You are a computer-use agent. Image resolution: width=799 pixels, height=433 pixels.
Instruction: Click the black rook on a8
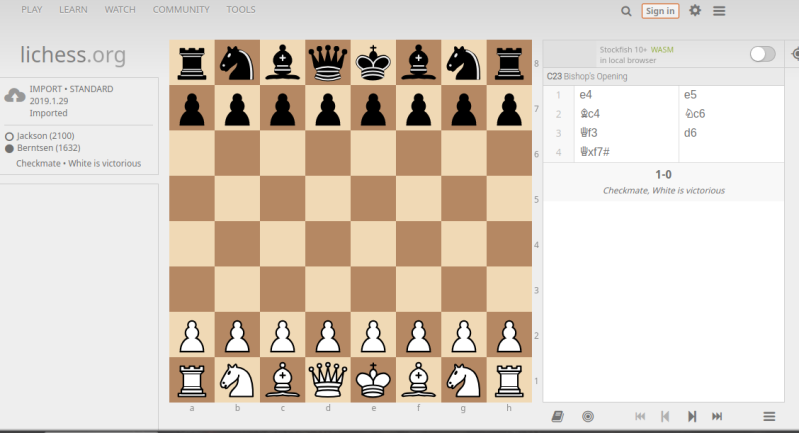[x=192, y=62]
